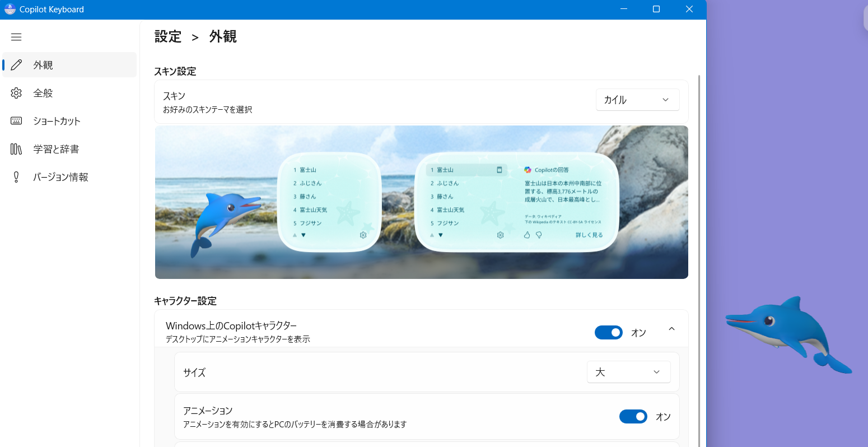Click the thumbs-down icon in the preview
The width and height of the screenshot is (868, 447).
pyautogui.click(x=539, y=235)
